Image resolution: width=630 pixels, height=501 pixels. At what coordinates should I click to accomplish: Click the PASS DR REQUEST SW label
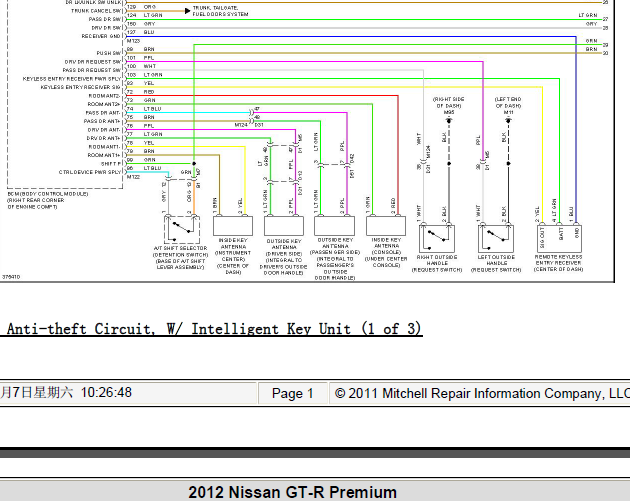tap(92, 70)
